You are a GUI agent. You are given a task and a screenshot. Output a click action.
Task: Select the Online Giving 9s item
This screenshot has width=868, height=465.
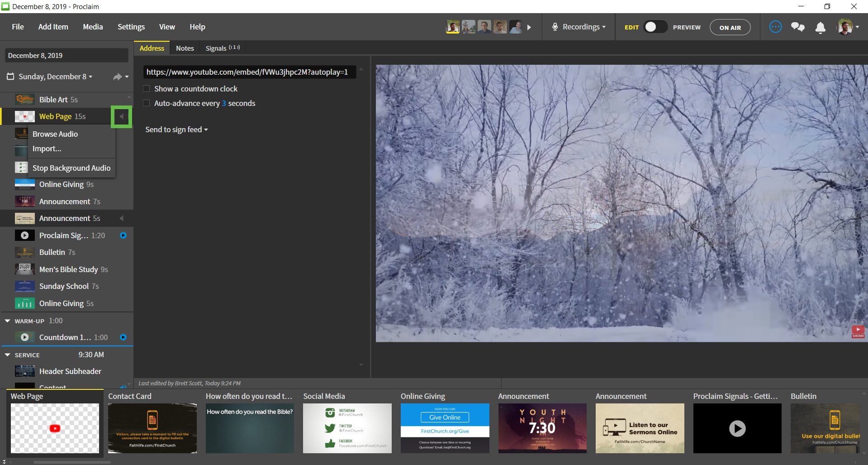pyautogui.click(x=66, y=184)
